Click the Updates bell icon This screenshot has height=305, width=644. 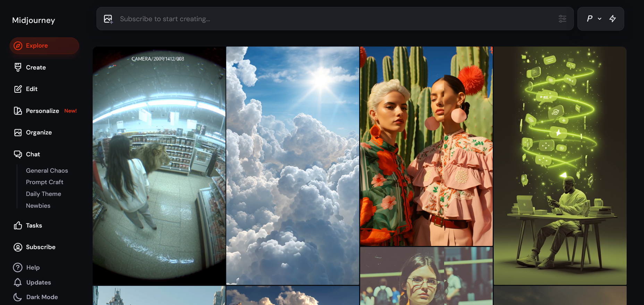tap(18, 282)
